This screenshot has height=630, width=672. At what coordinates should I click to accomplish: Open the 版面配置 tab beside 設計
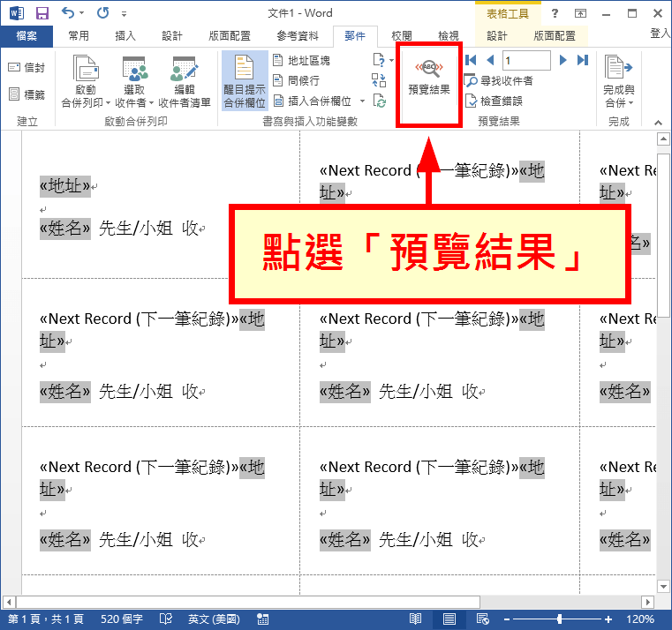click(x=230, y=36)
